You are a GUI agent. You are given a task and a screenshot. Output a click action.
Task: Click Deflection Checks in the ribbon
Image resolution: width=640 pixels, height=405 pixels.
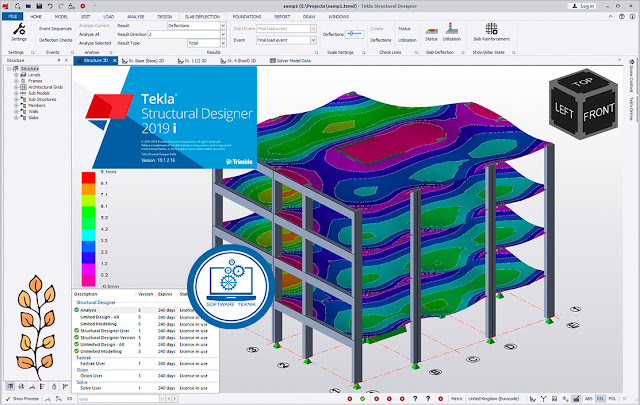pos(56,40)
